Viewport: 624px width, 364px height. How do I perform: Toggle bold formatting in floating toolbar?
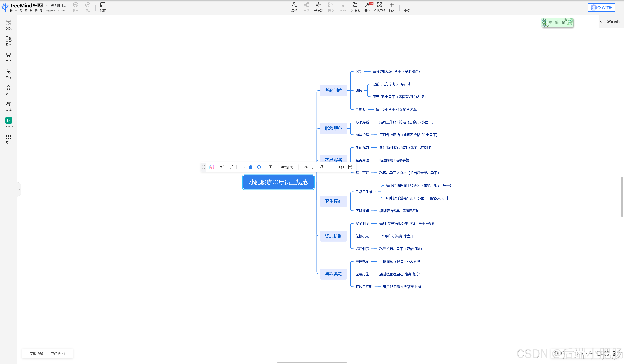[x=321, y=167]
